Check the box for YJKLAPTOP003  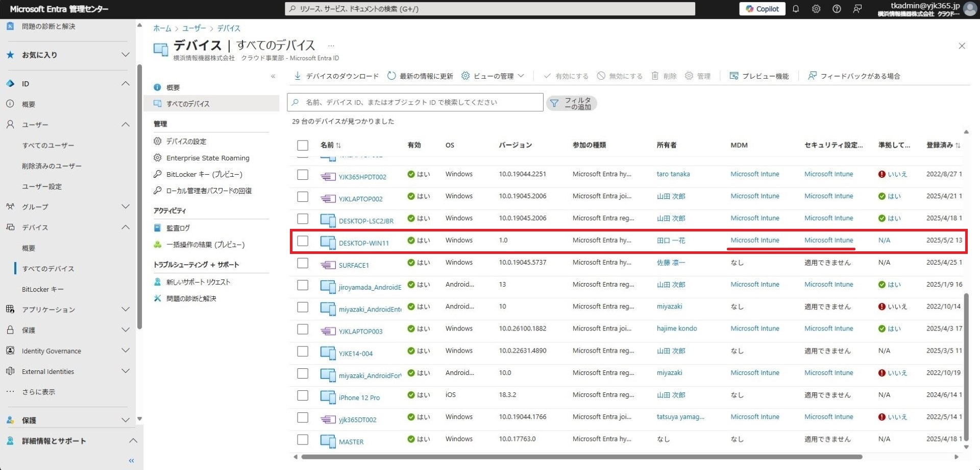303,329
